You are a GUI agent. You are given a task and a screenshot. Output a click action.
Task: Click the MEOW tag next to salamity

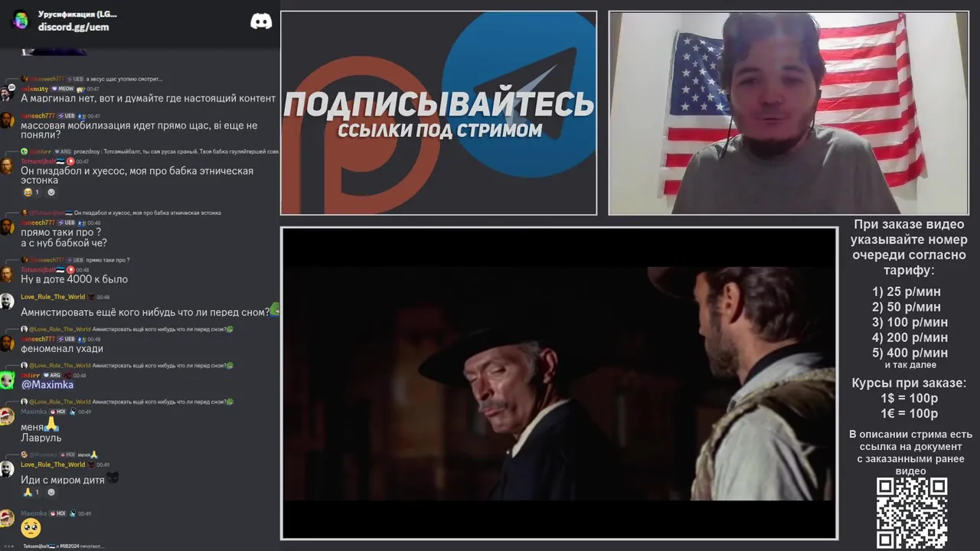63,89
